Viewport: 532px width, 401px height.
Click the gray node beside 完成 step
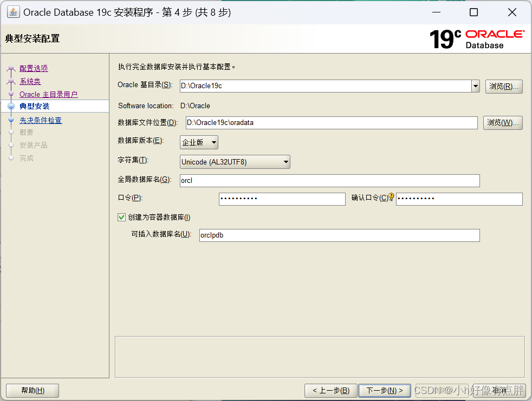tap(12, 158)
